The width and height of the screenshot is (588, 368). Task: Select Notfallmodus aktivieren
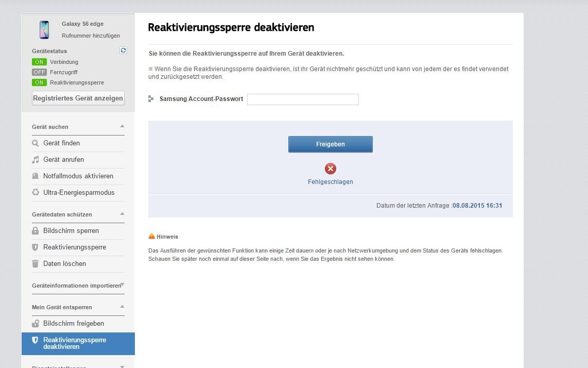[78, 176]
